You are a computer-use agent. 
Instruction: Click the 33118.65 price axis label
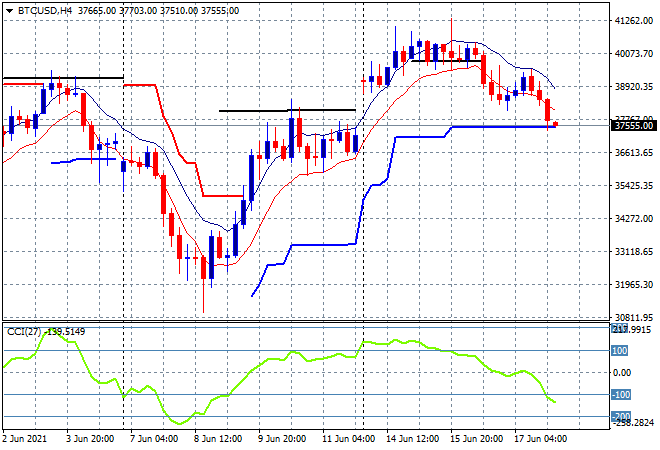(634, 252)
